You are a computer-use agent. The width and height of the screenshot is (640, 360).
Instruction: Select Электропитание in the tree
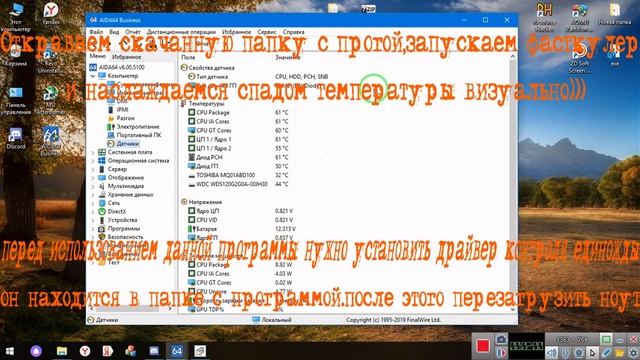click(138, 127)
